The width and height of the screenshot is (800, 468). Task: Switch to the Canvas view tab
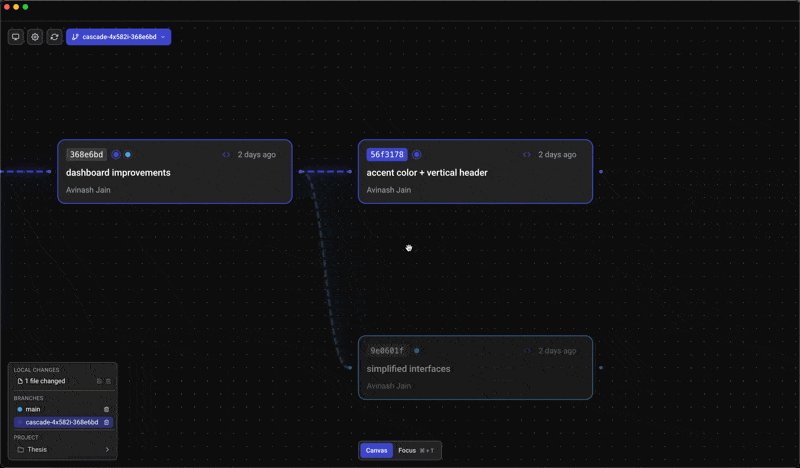[x=377, y=451]
